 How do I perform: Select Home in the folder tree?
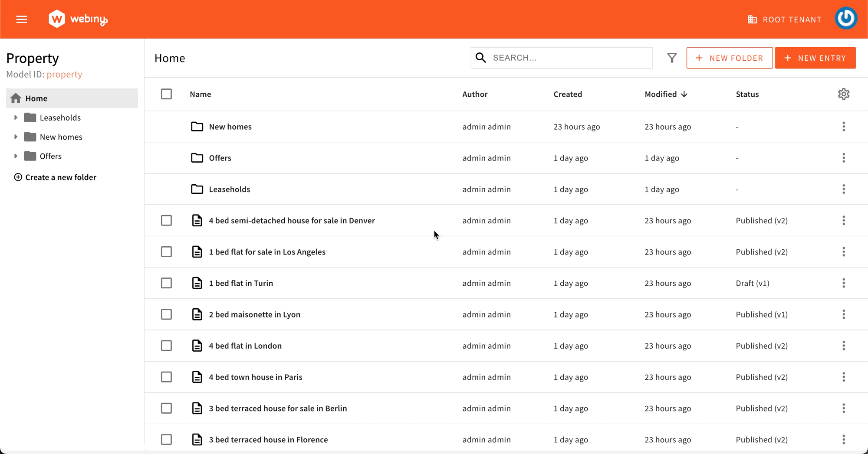(x=36, y=98)
